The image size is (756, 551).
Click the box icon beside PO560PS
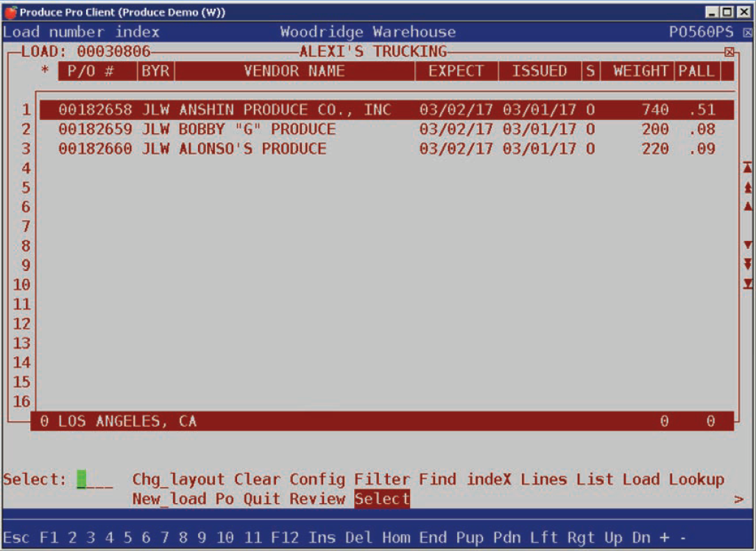click(747, 32)
